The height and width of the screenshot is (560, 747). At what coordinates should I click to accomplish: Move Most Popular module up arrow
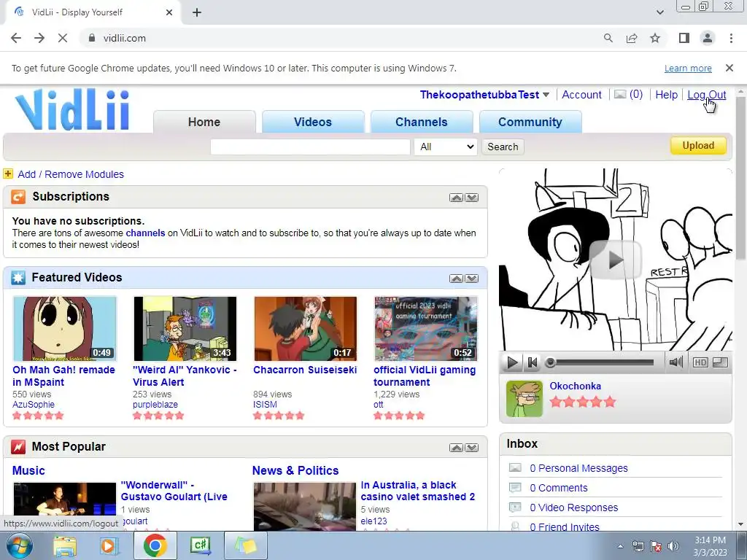pos(457,448)
